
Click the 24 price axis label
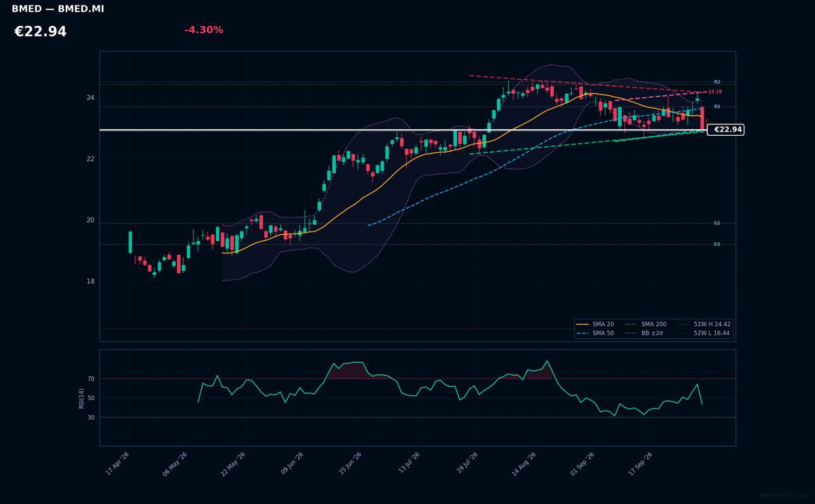[90, 98]
